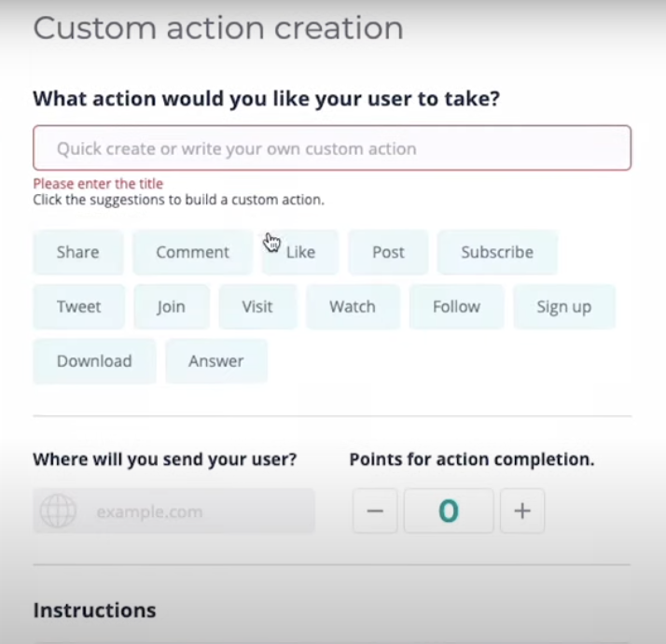Click the Tweet suggestion
The height and width of the screenshot is (644, 666).
pos(79,306)
